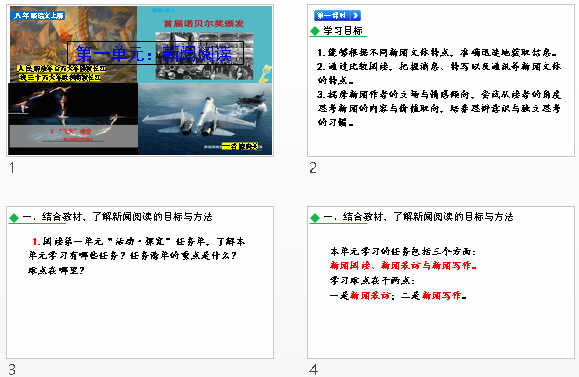Click the red number 1. on slide 3
The width and height of the screenshot is (579, 377).
pyautogui.click(x=35, y=241)
